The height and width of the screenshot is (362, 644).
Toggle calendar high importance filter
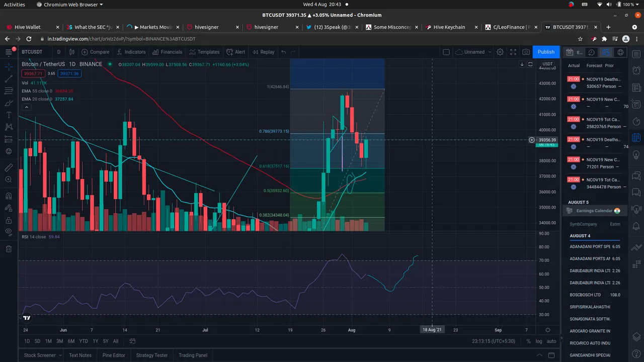point(606,52)
